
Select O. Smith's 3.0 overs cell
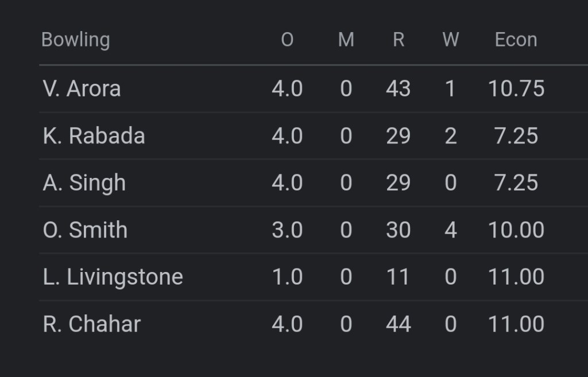(x=287, y=230)
